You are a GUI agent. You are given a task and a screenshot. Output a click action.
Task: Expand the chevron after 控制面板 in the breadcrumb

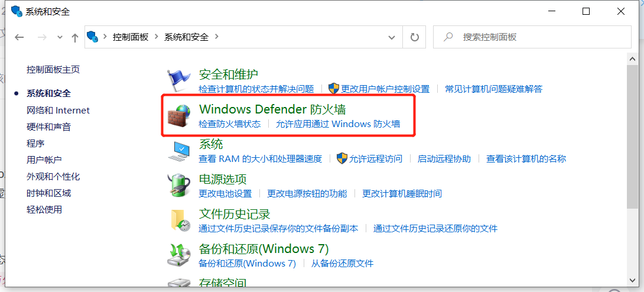(x=157, y=37)
